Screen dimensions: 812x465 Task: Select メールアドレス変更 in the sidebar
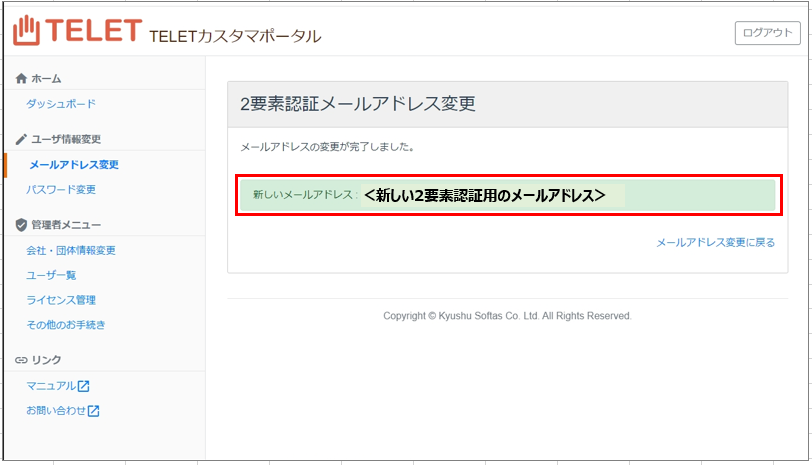click(74, 165)
